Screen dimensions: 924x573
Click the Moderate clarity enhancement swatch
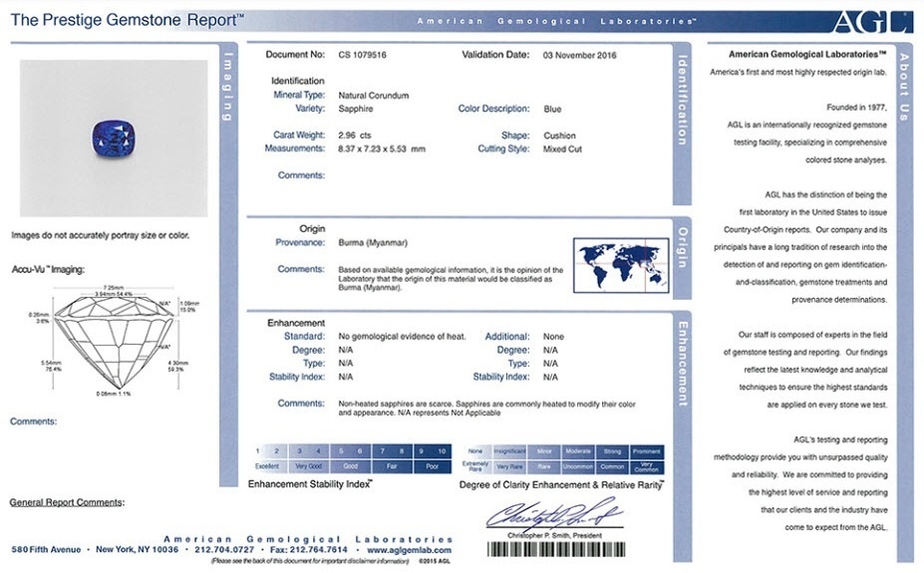coord(578,451)
